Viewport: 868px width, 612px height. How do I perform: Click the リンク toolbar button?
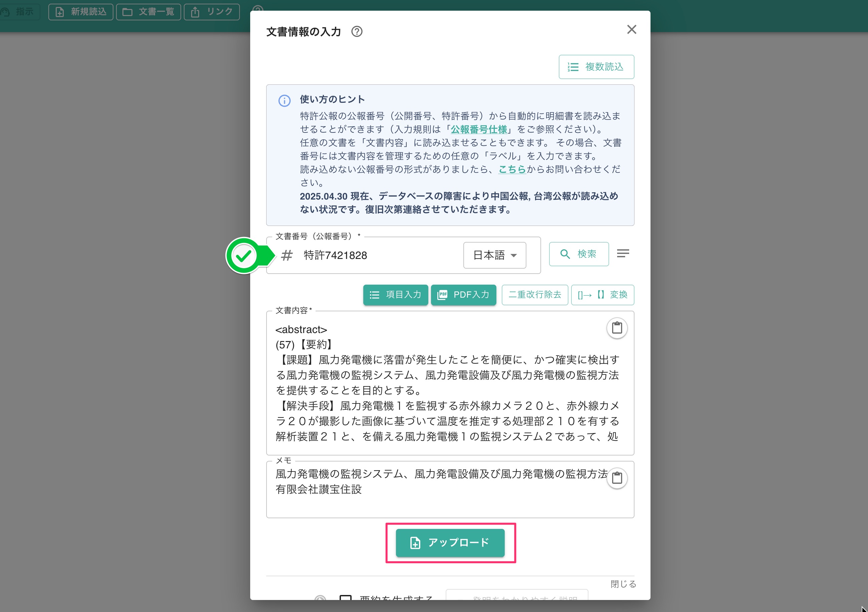click(x=211, y=12)
